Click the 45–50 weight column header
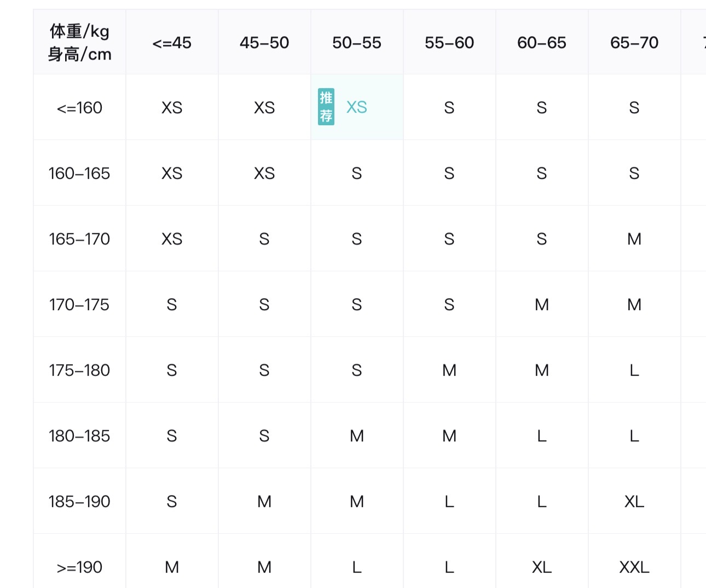The image size is (706, 588). tap(264, 43)
